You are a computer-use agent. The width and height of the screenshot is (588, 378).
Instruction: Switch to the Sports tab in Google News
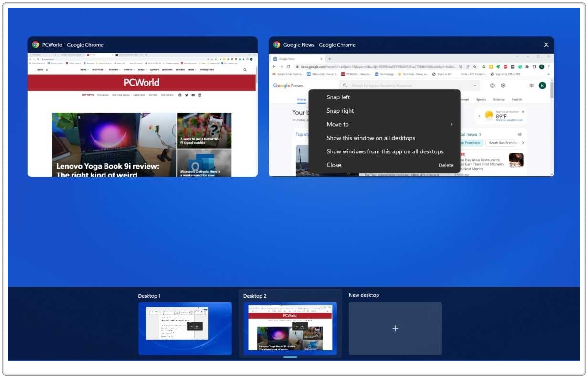point(481,100)
